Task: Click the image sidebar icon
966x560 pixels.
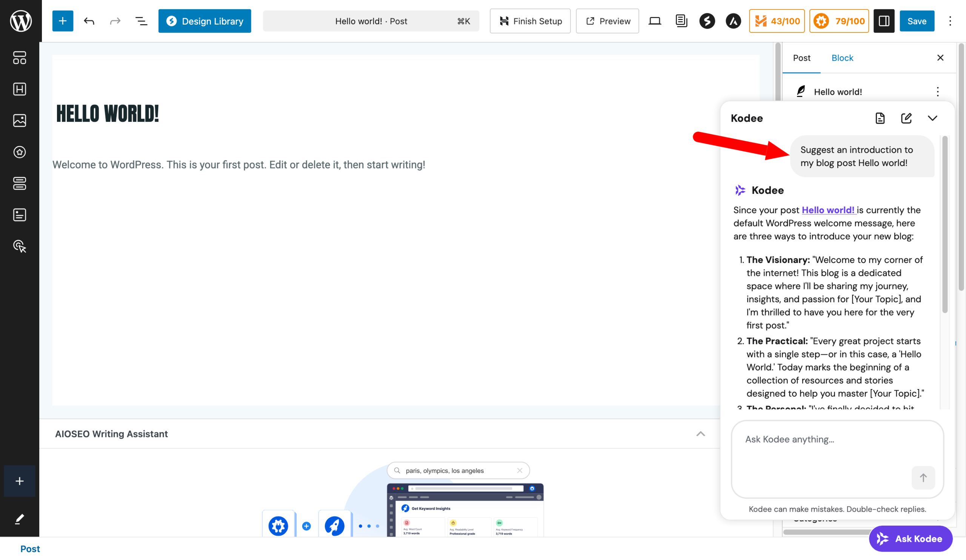Action: click(20, 120)
